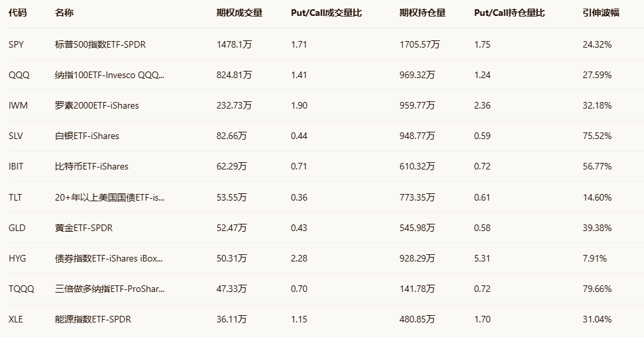Screen dimensions: 644x337
Task: Open the SPY ticker code
Action: click(x=17, y=44)
